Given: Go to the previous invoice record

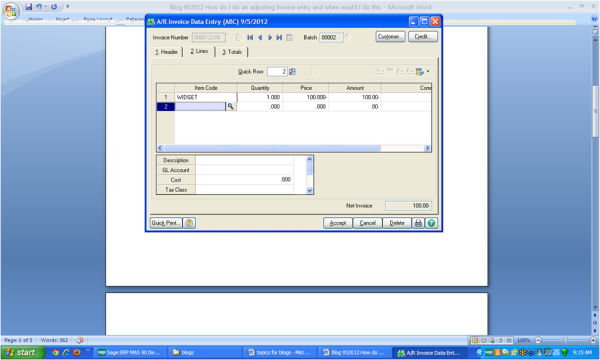Looking at the screenshot, I should pyautogui.click(x=260, y=37).
